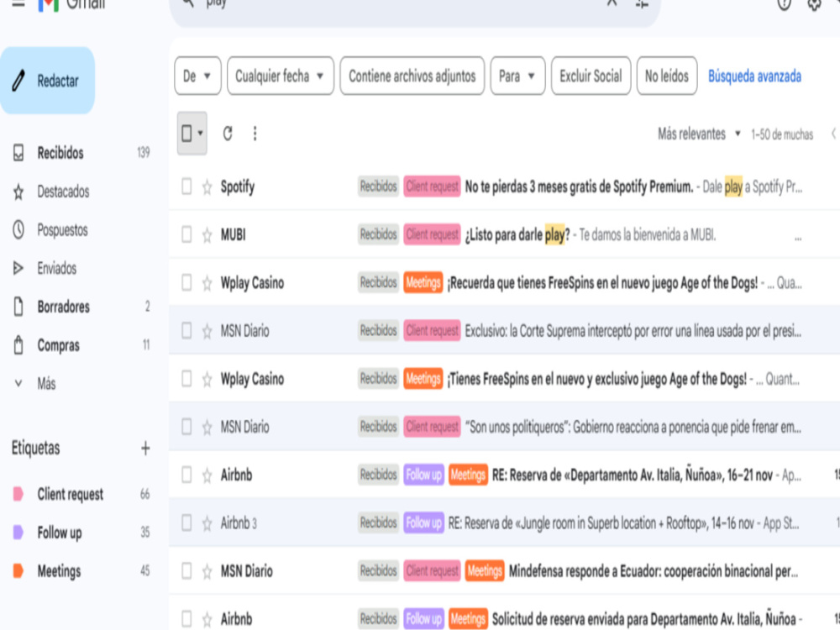The width and height of the screenshot is (840, 630).
Task: Click the Meetings tag on Recuerda FreeSpins email
Action: 423,282
